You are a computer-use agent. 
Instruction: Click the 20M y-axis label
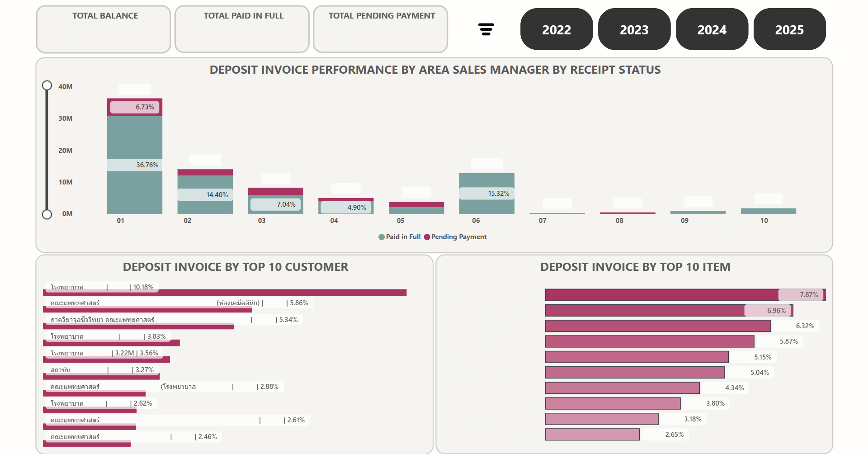pos(66,151)
